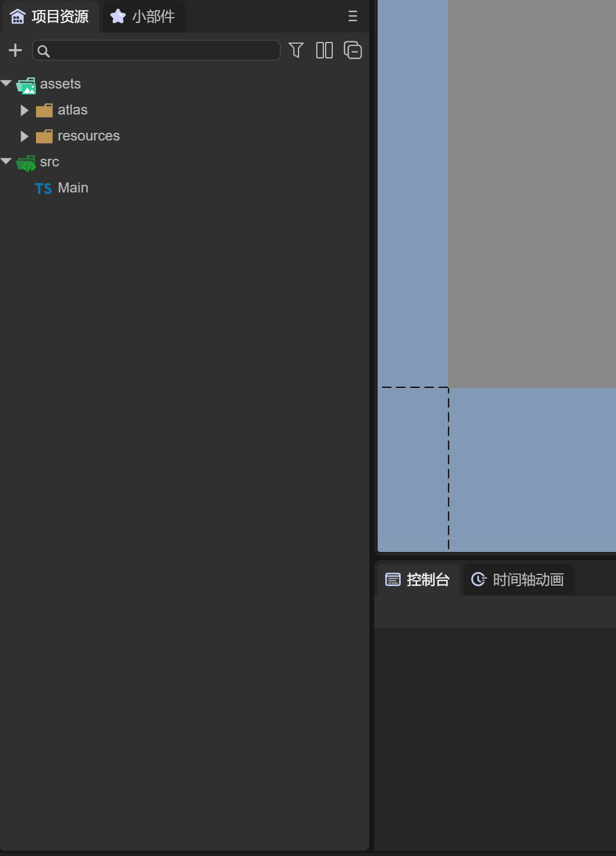The height and width of the screenshot is (856, 616).
Task: Click the TS icon beside Main
Action: click(x=43, y=188)
